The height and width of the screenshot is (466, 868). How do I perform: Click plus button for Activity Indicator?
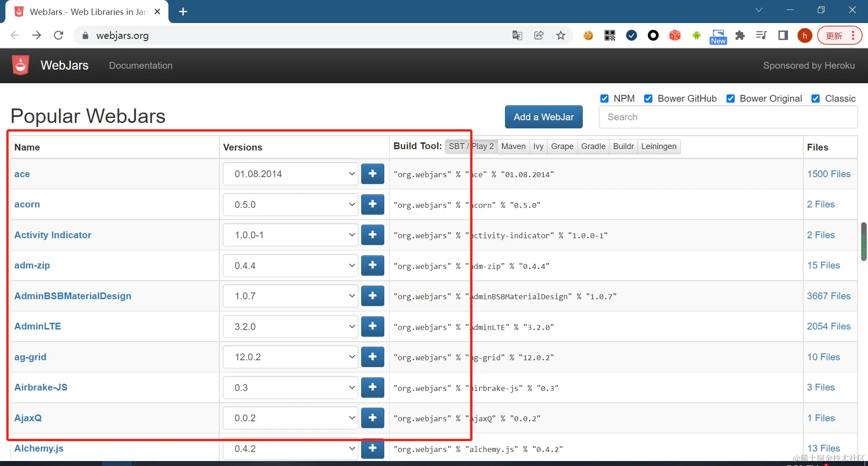(x=373, y=235)
